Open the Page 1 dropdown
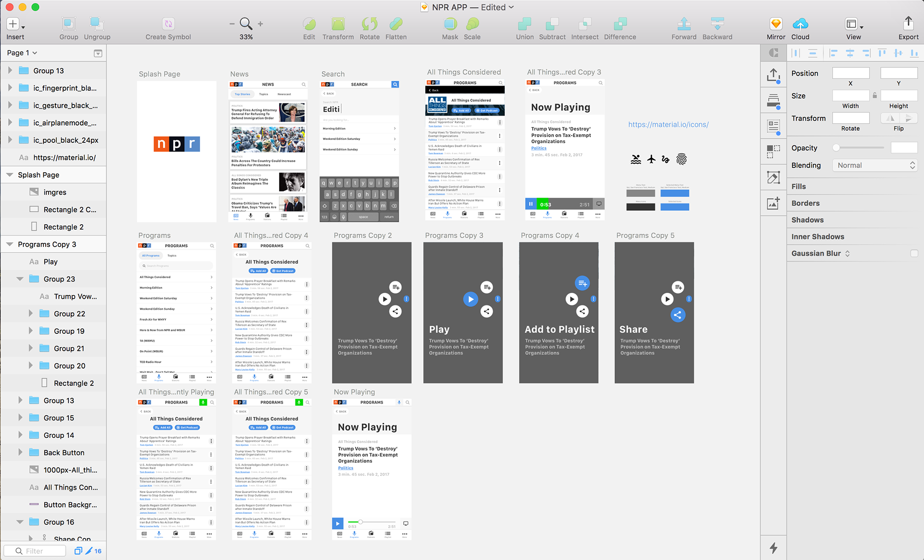 coord(22,52)
